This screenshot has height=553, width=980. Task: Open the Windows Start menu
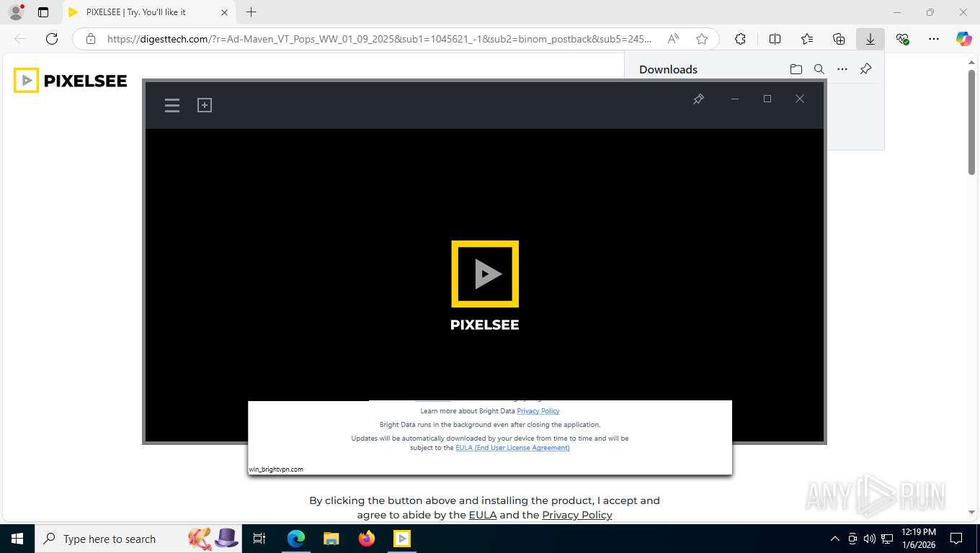[17, 539]
